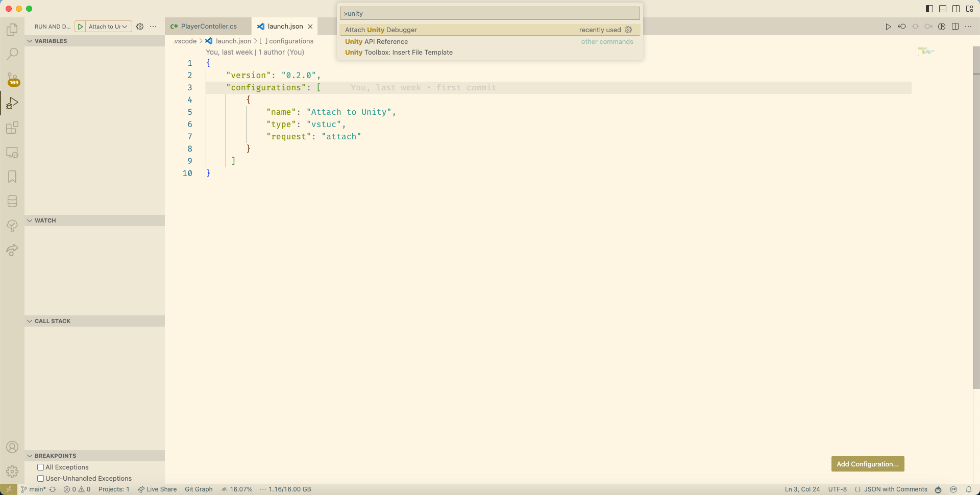This screenshot has height=495, width=980.
Task: Open Source Control with 169 changes
Action: point(12,79)
